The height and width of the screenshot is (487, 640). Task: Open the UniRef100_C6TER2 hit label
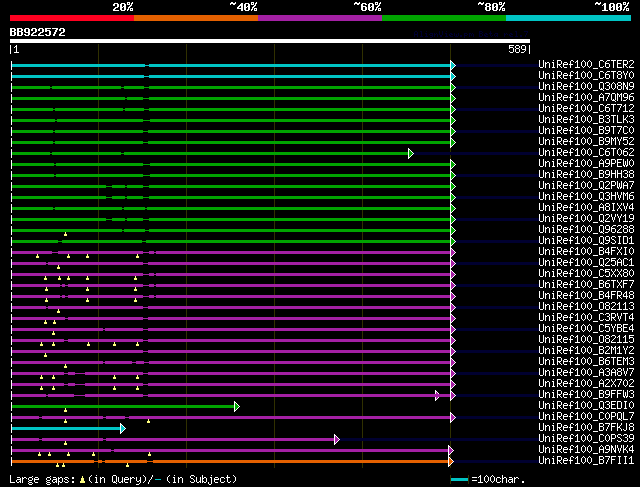coord(585,64)
